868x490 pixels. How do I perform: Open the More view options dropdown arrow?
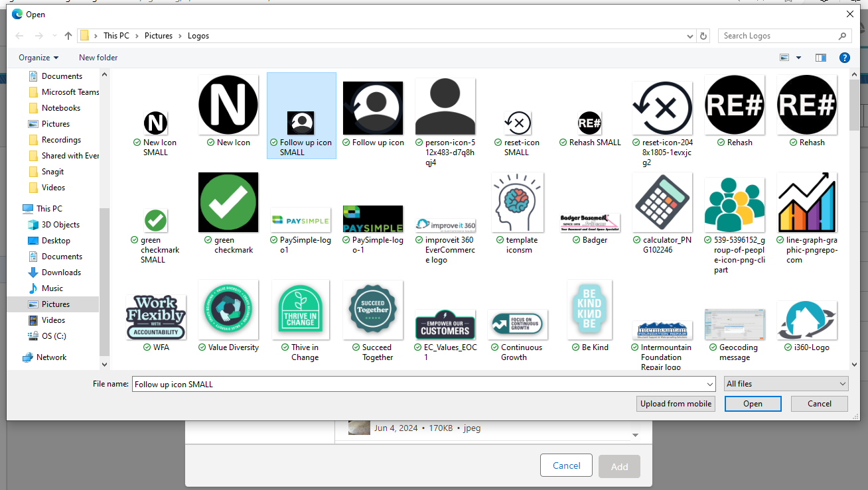798,58
